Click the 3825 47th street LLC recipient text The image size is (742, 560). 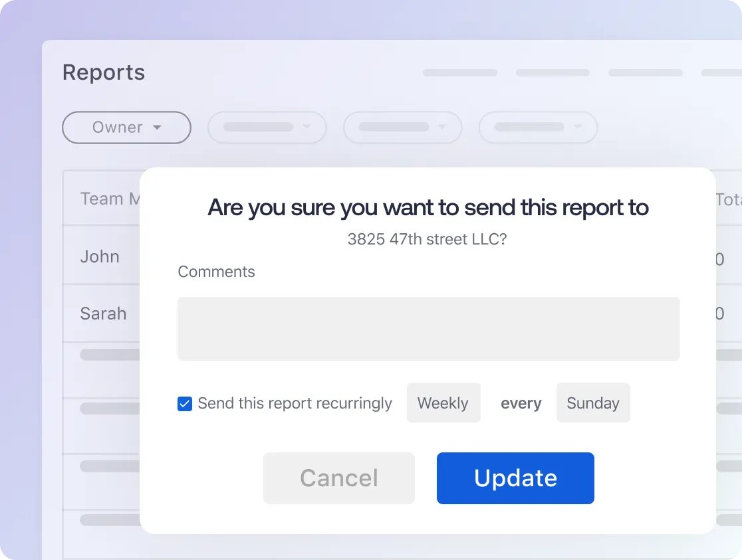427,239
